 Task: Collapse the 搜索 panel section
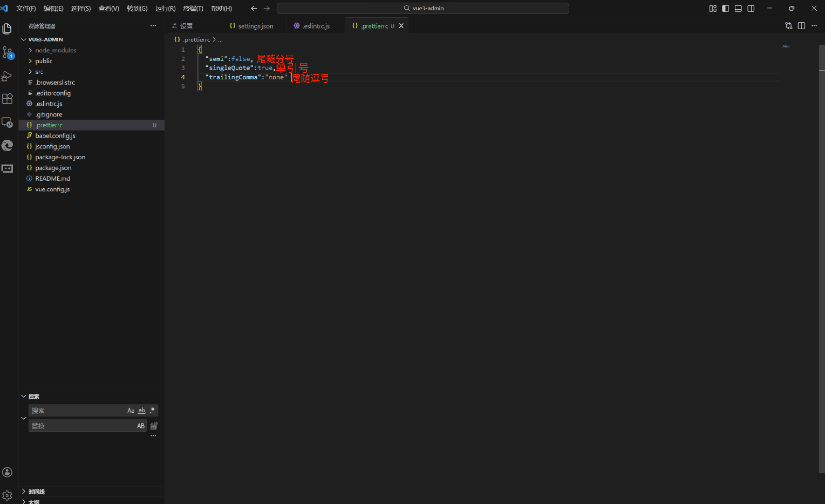coord(24,396)
